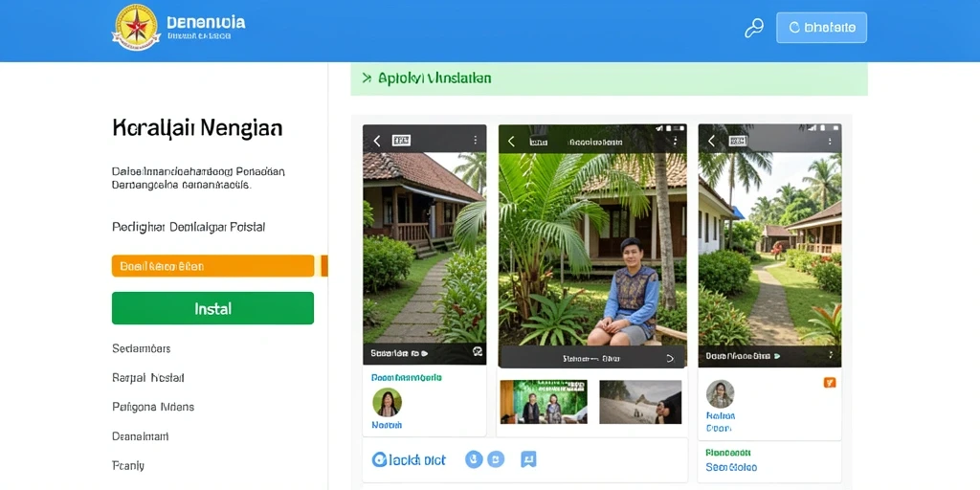Image resolution: width=980 pixels, height=490 pixels.
Task: Click the blue name under the left avatar
Action: (x=387, y=424)
